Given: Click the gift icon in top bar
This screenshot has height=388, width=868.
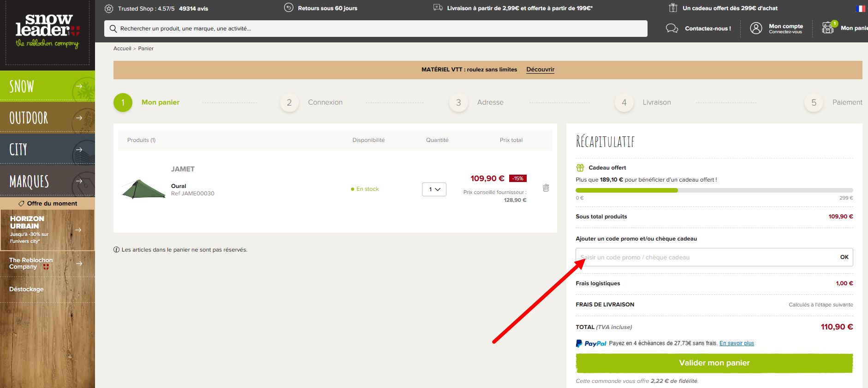Looking at the screenshot, I should pos(673,8).
